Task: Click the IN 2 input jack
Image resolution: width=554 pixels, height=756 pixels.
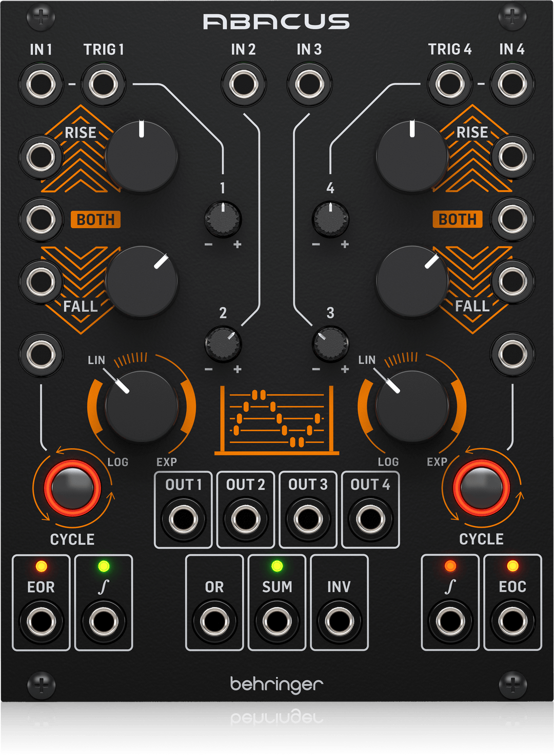Action: (x=244, y=84)
